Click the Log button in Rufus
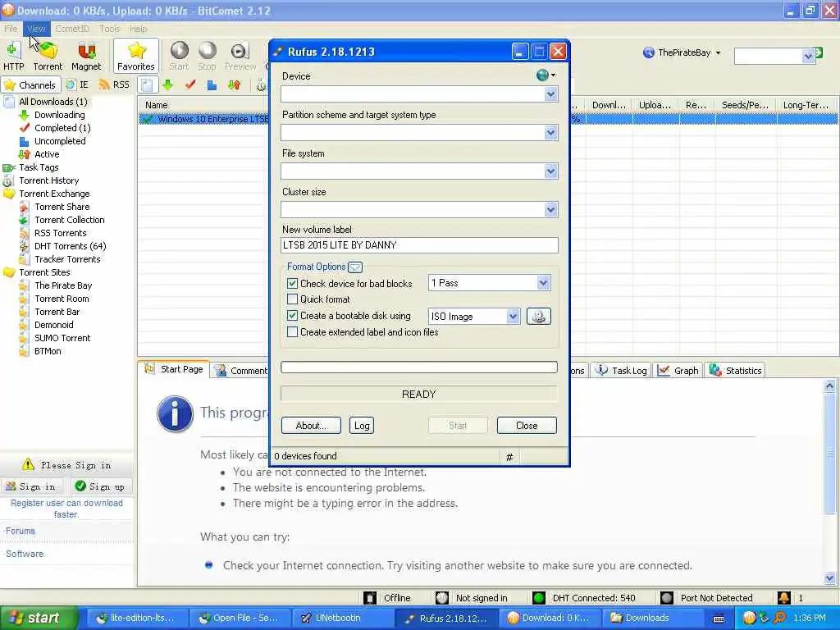Image resolution: width=840 pixels, height=630 pixels. 362,426
